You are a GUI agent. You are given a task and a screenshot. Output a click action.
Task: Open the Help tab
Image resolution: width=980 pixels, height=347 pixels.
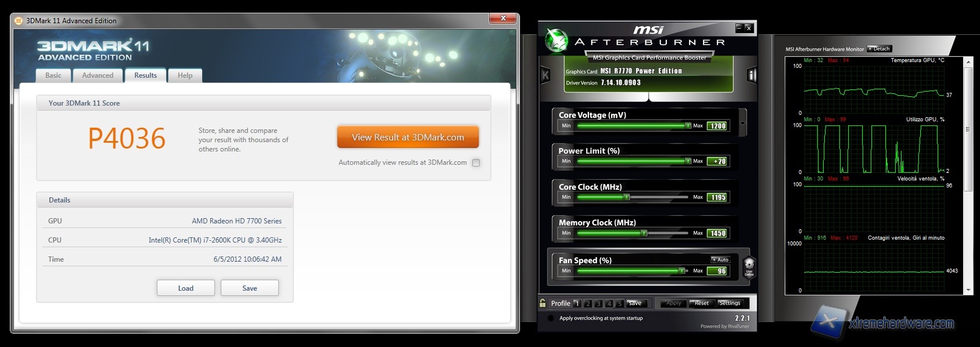(185, 75)
